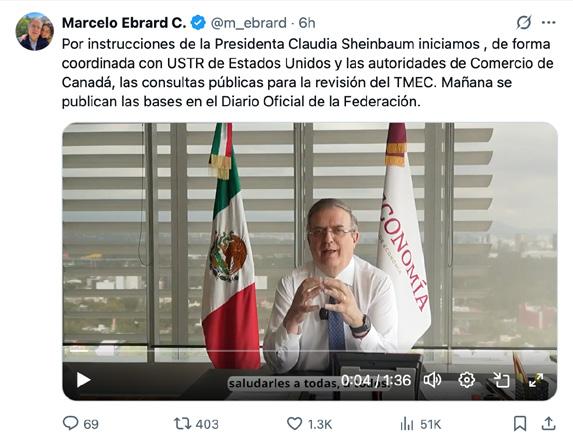Repost the tweet with 403 reposts
This screenshot has height=443, width=573.
tap(196, 424)
